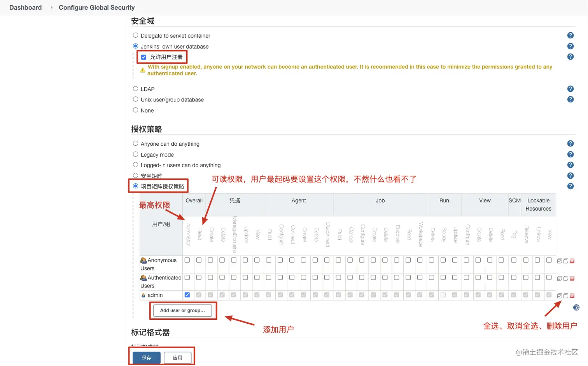Viewport: 588px width, 366px height.
Task: Click the admin user icon
Action: click(143, 295)
